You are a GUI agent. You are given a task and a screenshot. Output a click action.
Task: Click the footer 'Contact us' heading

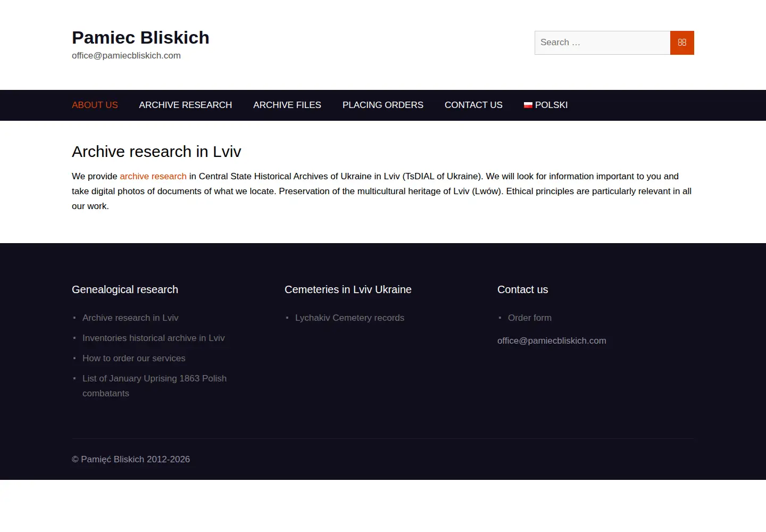click(x=522, y=289)
